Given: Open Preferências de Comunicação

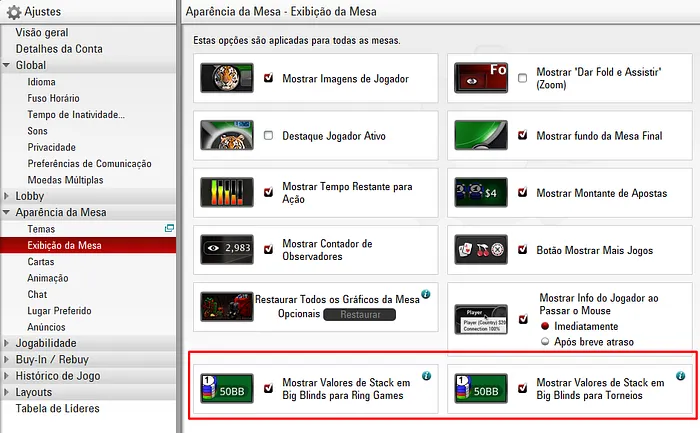Looking at the screenshot, I should 88,163.
